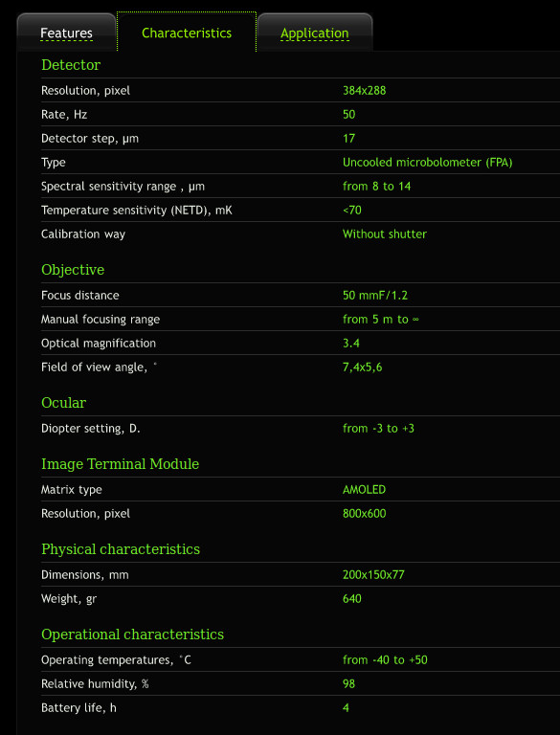Select the 50 mmF/1.2 focus value

tap(375, 296)
